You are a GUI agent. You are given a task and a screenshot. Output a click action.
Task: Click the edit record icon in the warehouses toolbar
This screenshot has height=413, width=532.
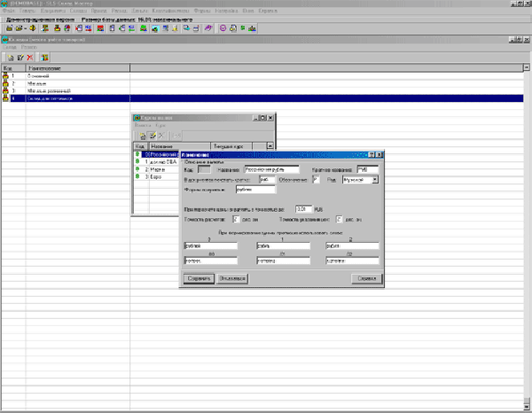pyautogui.click(x=19, y=57)
